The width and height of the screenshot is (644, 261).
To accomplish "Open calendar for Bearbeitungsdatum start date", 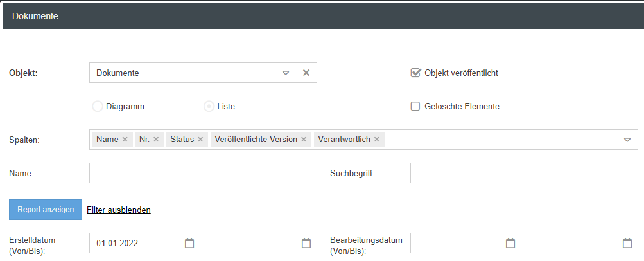I will (x=510, y=243).
